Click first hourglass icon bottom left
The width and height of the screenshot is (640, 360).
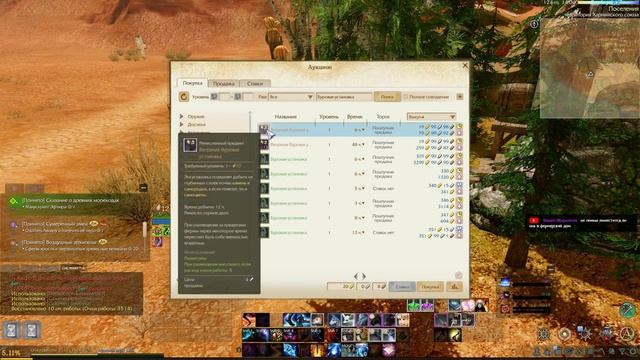(x=11, y=330)
